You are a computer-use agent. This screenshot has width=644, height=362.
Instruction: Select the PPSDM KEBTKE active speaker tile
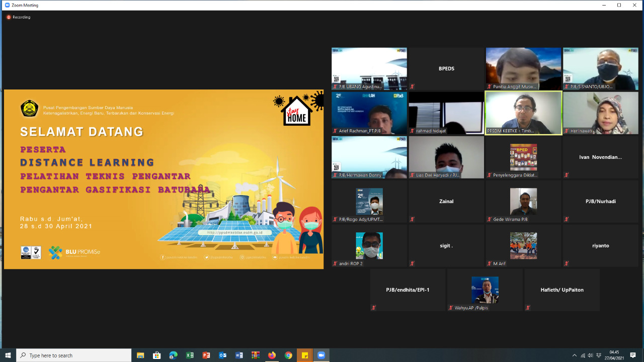click(523, 113)
